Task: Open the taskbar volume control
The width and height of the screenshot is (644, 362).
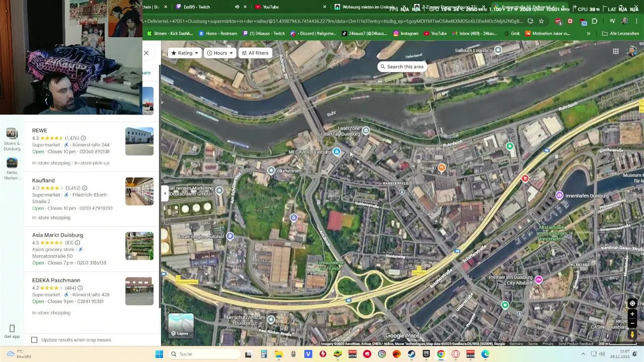Action: 602,354
